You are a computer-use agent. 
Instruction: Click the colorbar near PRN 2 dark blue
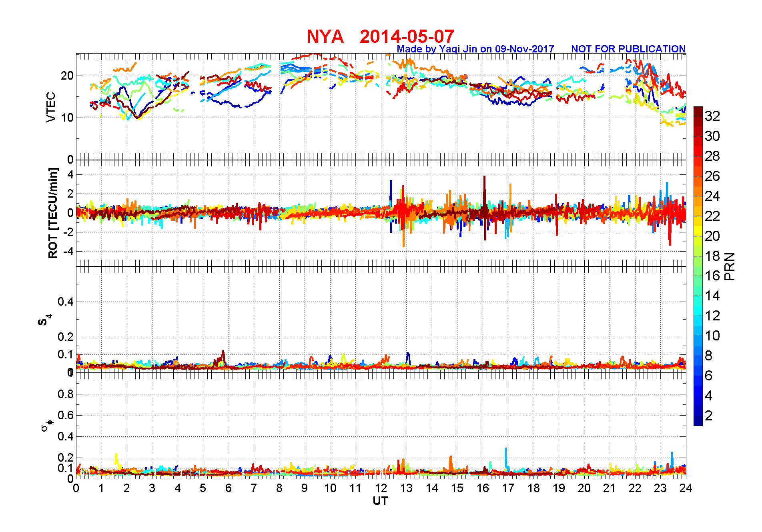click(698, 416)
